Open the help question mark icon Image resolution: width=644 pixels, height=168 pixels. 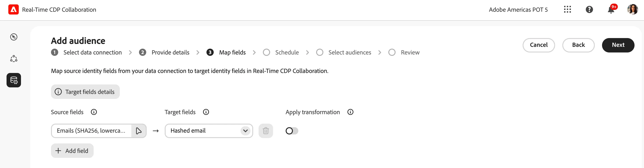pyautogui.click(x=589, y=9)
